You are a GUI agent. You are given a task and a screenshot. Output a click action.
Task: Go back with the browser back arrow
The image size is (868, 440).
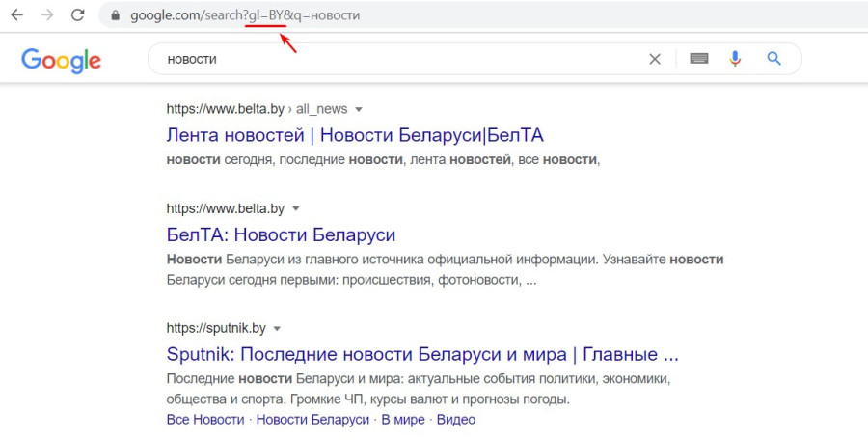[x=17, y=15]
